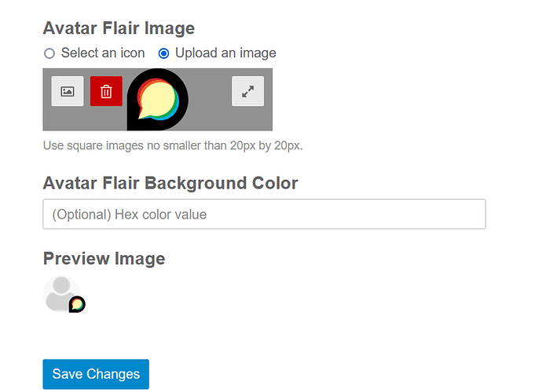Click the Avatar Flair Image heading
This screenshot has height=392, width=542.
click(119, 28)
